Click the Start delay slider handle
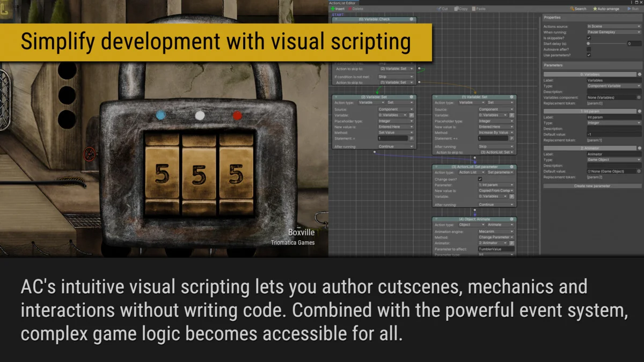This screenshot has height=362, width=644. coord(589,43)
